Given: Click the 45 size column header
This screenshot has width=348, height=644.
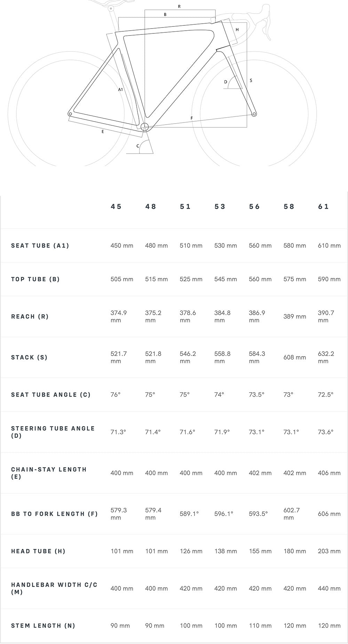Looking at the screenshot, I should point(116,206).
